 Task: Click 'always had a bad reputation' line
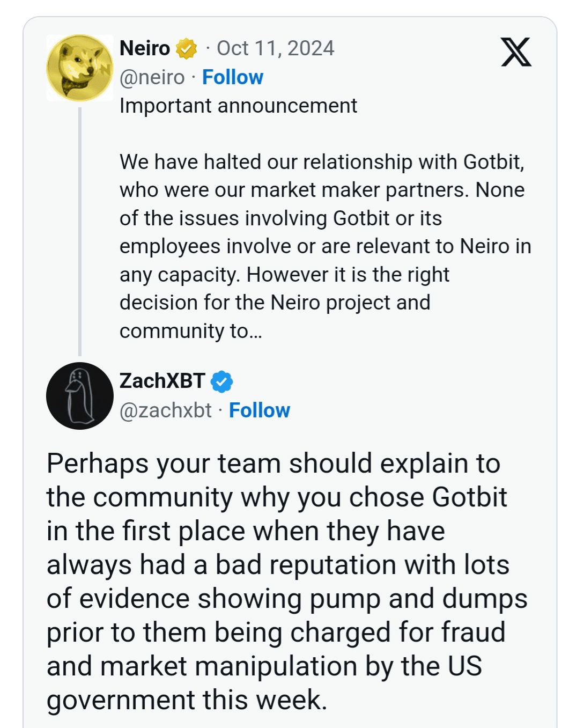pyautogui.click(x=278, y=565)
